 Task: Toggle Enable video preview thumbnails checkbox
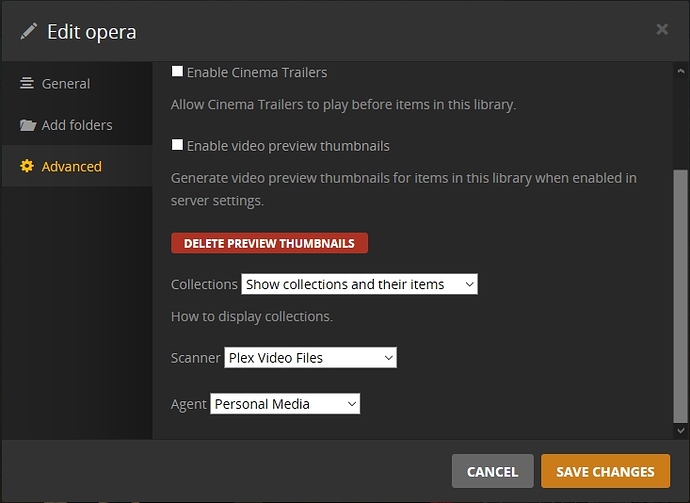[177, 145]
